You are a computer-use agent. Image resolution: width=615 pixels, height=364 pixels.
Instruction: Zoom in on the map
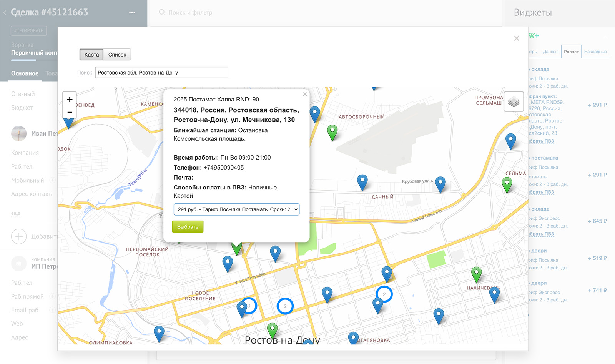pyautogui.click(x=70, y=99)
